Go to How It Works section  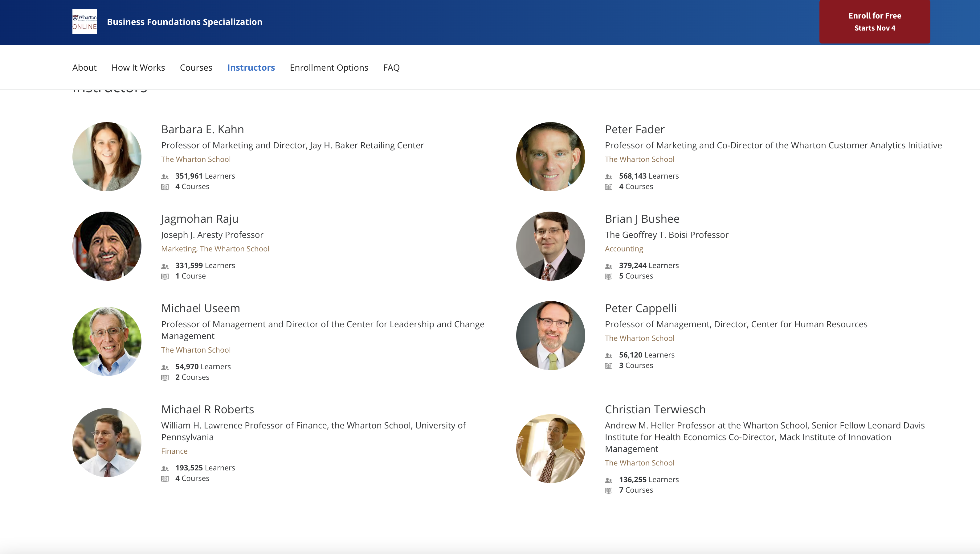coord(138,67)
